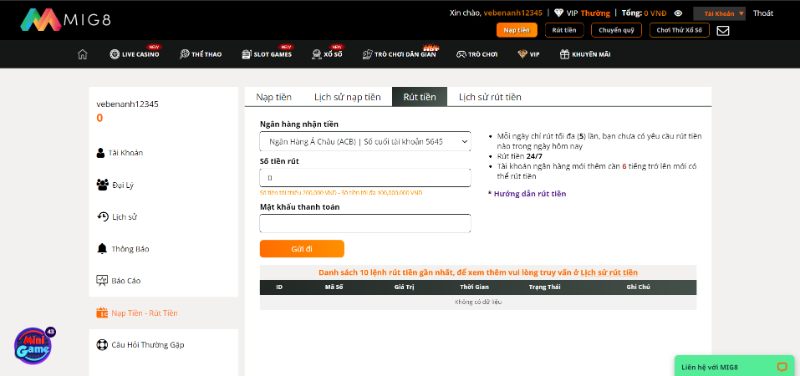This screenshot has width=800, height=376.
Task: Expand the Tài Khoản account dropdown
Action: [719, 14]
